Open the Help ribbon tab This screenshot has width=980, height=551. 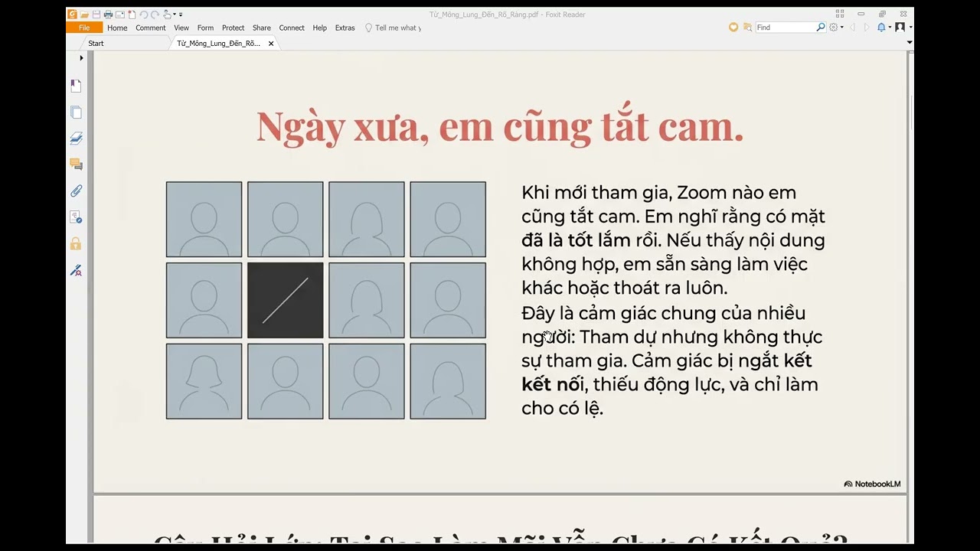[320, 28]
